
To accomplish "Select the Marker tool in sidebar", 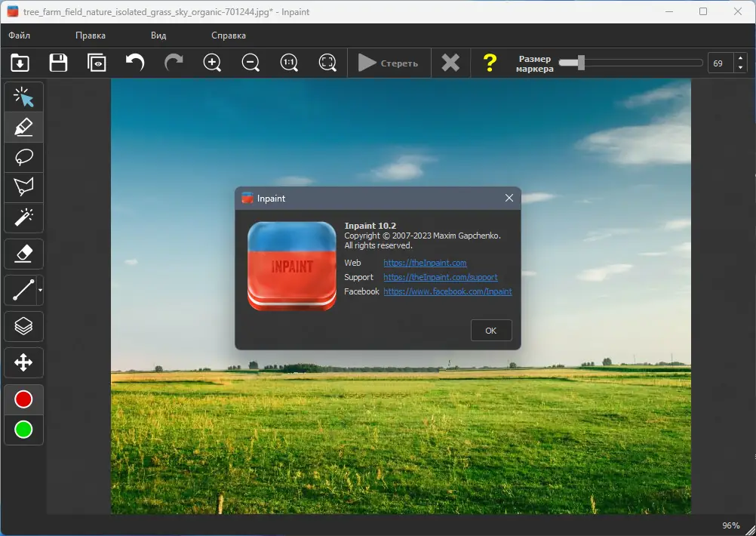I will [23, 127].
